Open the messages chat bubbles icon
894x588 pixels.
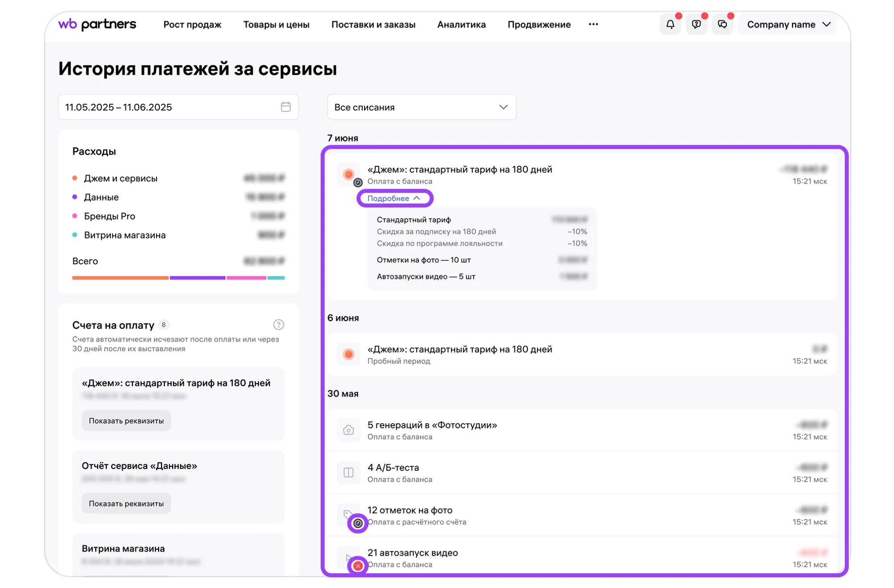click(x=722, y=25)
